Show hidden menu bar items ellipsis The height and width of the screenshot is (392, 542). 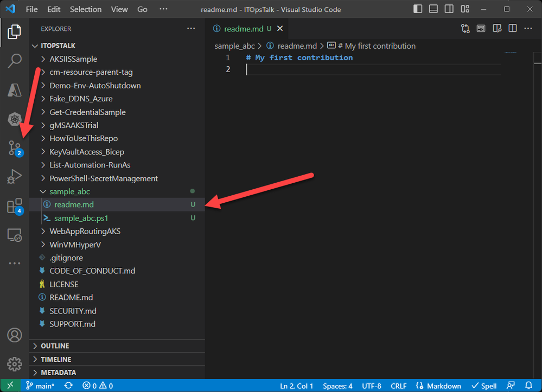click(x=163, y=9)
